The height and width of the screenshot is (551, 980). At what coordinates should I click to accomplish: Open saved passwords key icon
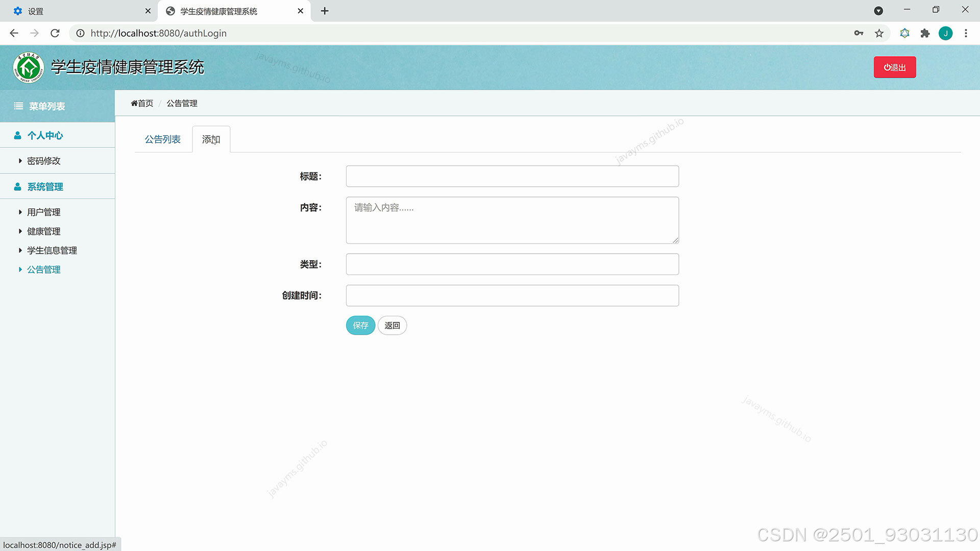tap(859, 33)
